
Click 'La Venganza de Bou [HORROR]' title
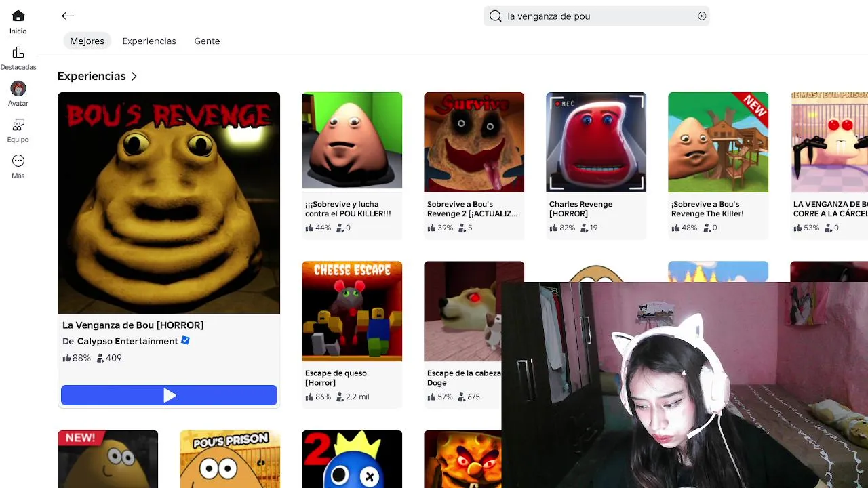coord(133,325)
